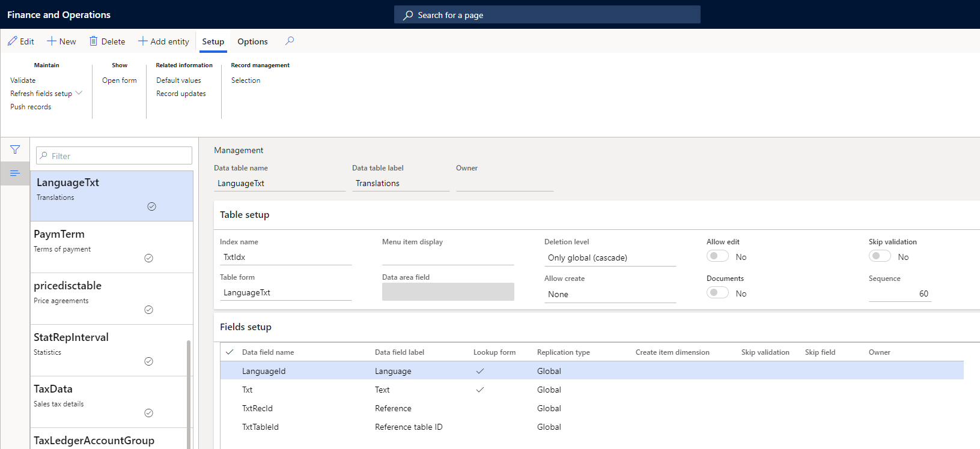Open Default values
Image resolution: width=980 pixels, height=449 pixels.
[178, 80]
